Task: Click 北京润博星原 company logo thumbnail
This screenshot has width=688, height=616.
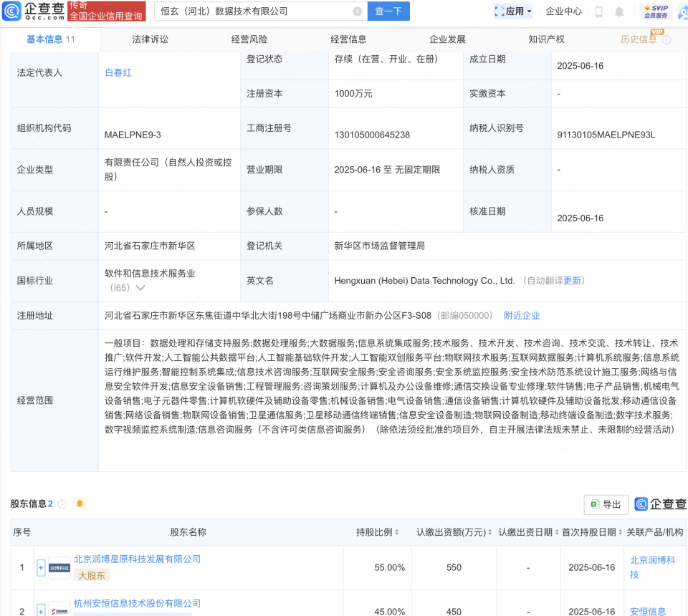Action: pos(59,568)
